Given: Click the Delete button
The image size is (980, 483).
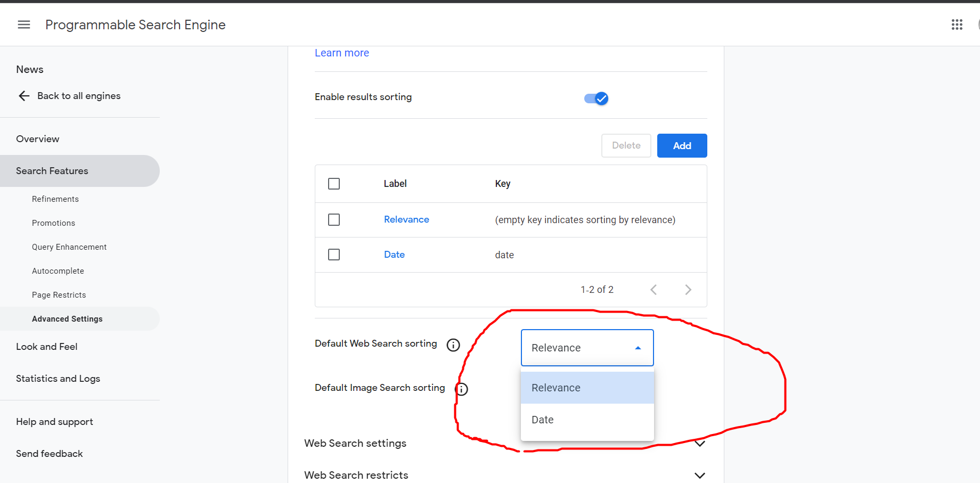Looking at the screenshot, I should coord(626,146).
